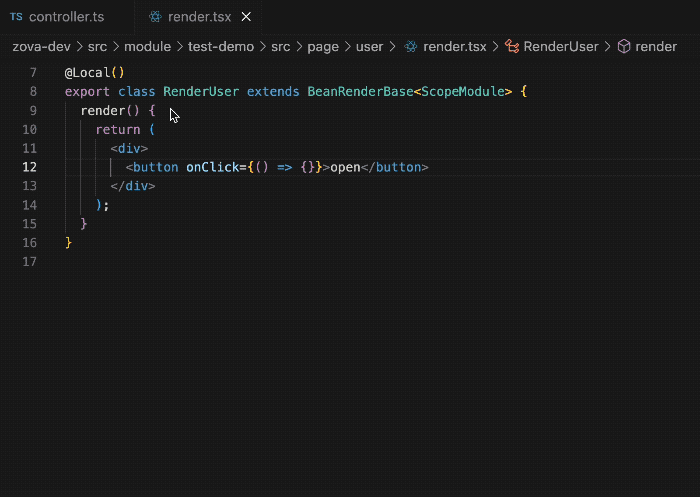Click line number 12 in the gutter
This screenshot has height=497, width=700.
click(29, 167)
